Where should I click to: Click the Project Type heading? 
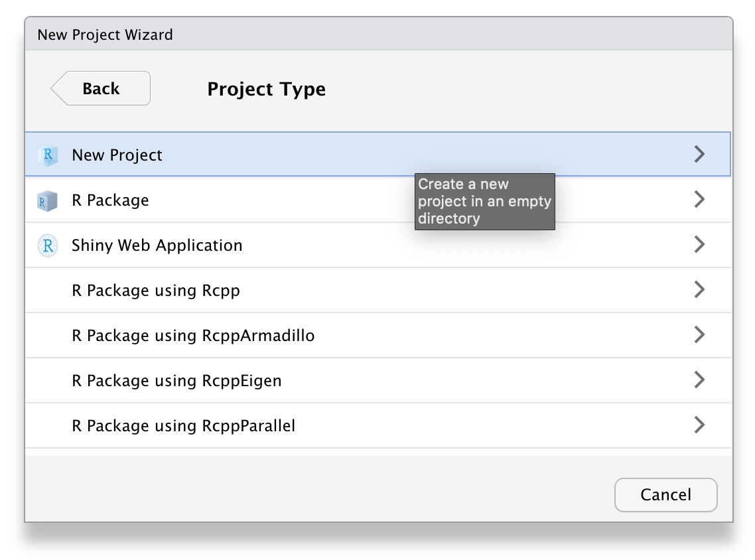click(266, 89)
